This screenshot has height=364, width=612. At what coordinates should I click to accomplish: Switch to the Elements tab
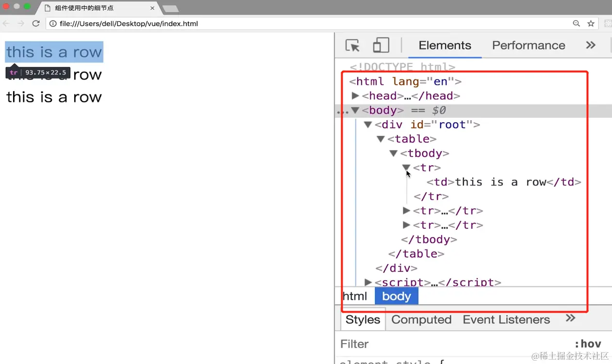[445, 45]
